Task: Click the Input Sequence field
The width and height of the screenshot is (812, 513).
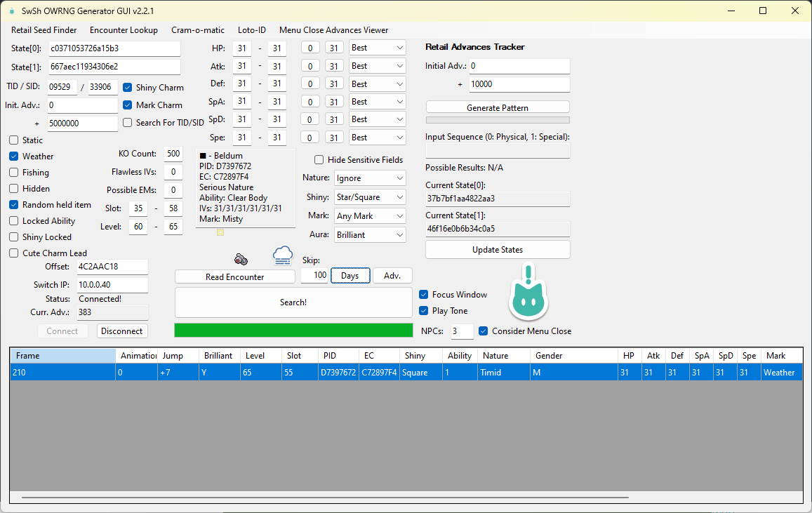Action: click(x=498, y=151)
